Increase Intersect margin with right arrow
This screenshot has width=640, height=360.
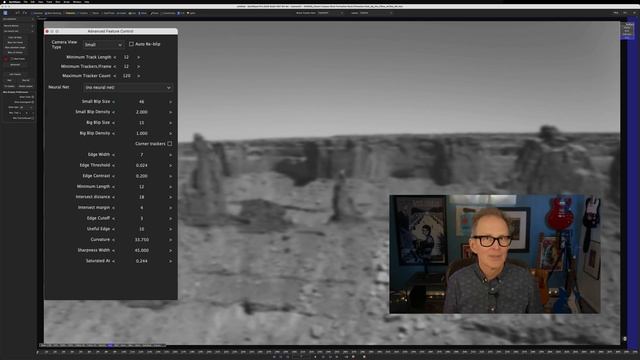click(170, 208)
